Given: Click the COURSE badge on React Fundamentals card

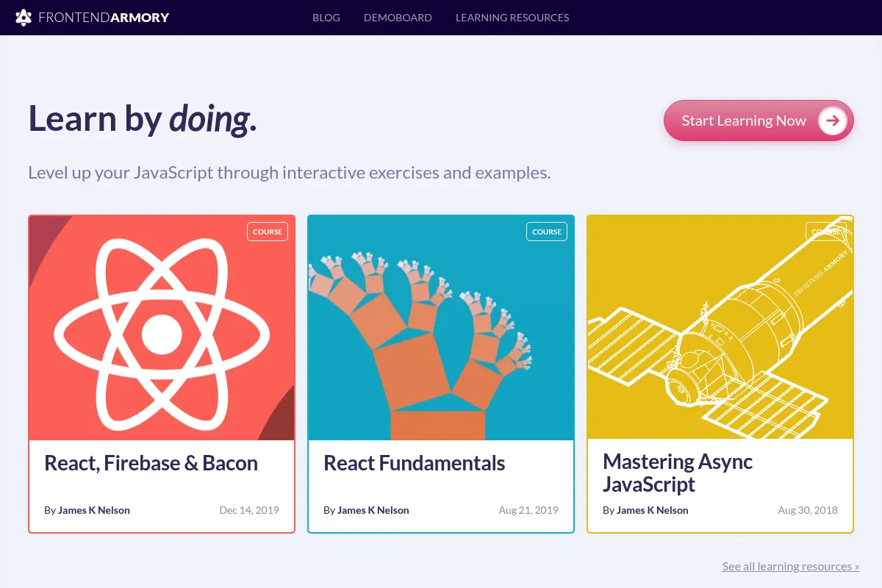Looking at the screenshot, I should point(547,232).
